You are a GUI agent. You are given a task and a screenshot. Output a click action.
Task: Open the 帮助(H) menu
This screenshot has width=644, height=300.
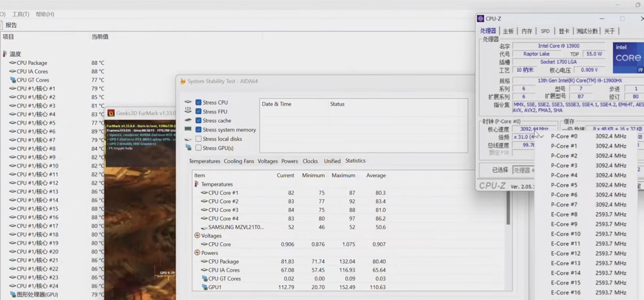(x=45, y=14)
